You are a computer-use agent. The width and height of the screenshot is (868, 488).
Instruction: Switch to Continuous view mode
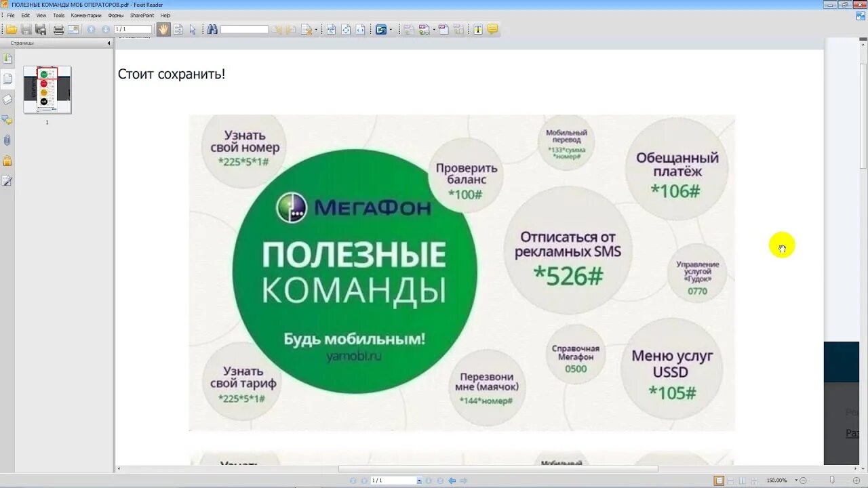tap(730, 481)
